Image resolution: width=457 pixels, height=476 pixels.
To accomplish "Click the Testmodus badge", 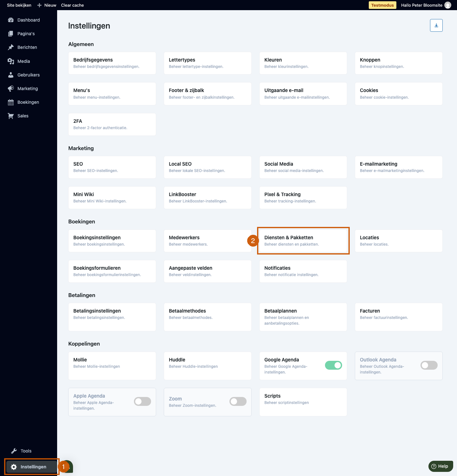I will pyautogui.click(x=382, y=5).
